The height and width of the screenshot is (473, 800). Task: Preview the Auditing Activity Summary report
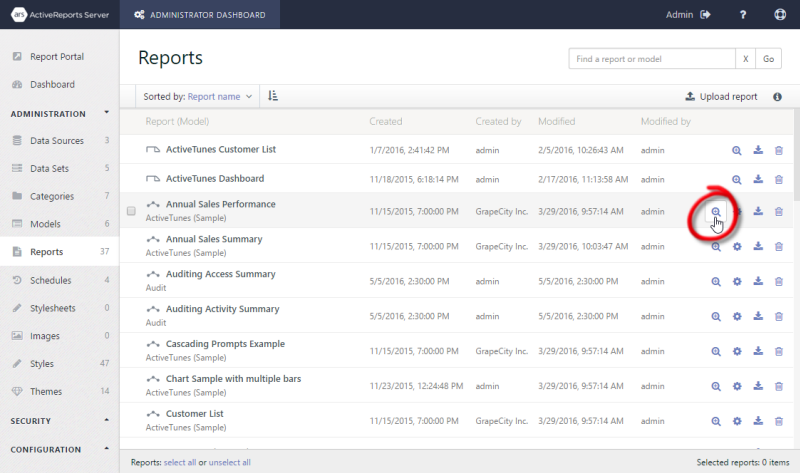(716, 317)
